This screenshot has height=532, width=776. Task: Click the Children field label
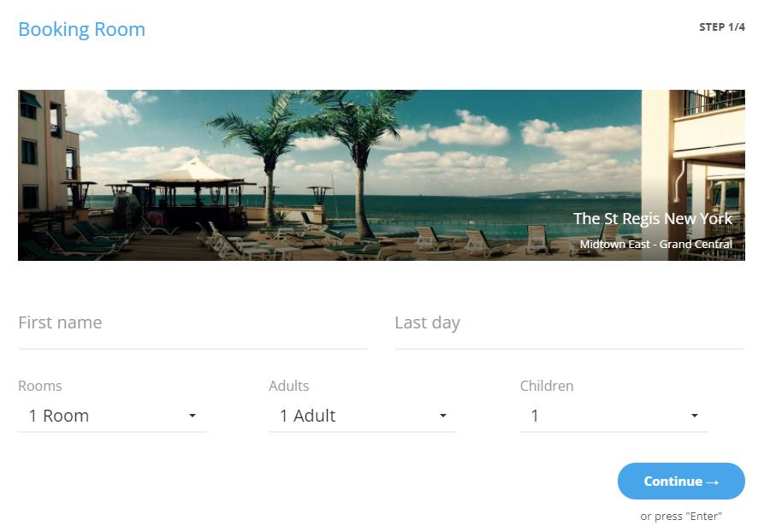pyautogui.click(x=547, y=386)
